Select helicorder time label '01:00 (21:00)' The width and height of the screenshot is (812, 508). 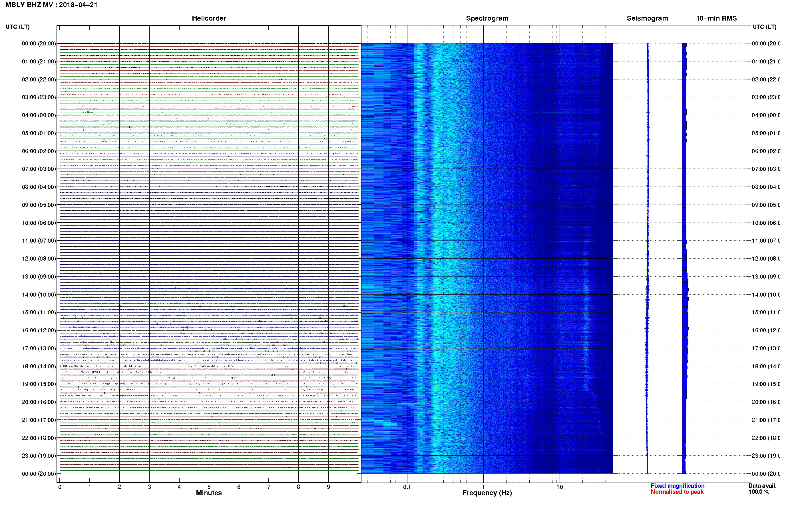(39, 61)
